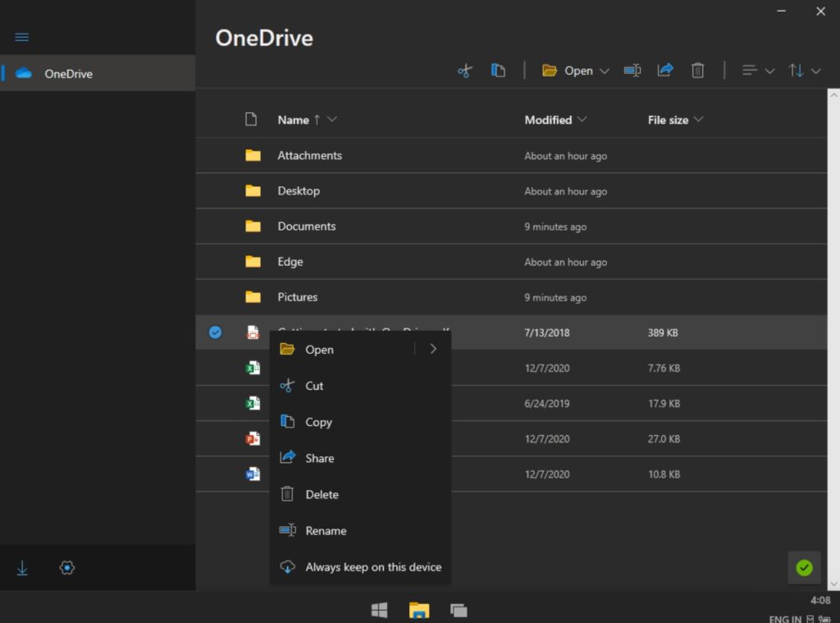The image size is (840, 623).
Task: Click the green sync status checkmark
Action: [x=804, y=567]
